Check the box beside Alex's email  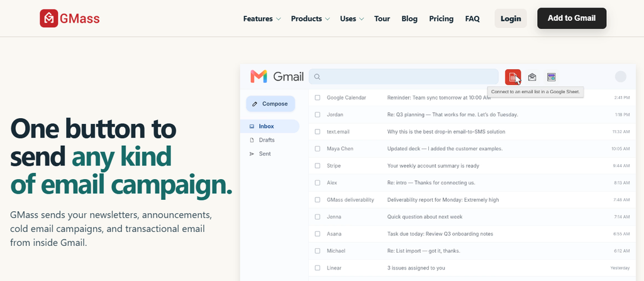tap(318, 183)
